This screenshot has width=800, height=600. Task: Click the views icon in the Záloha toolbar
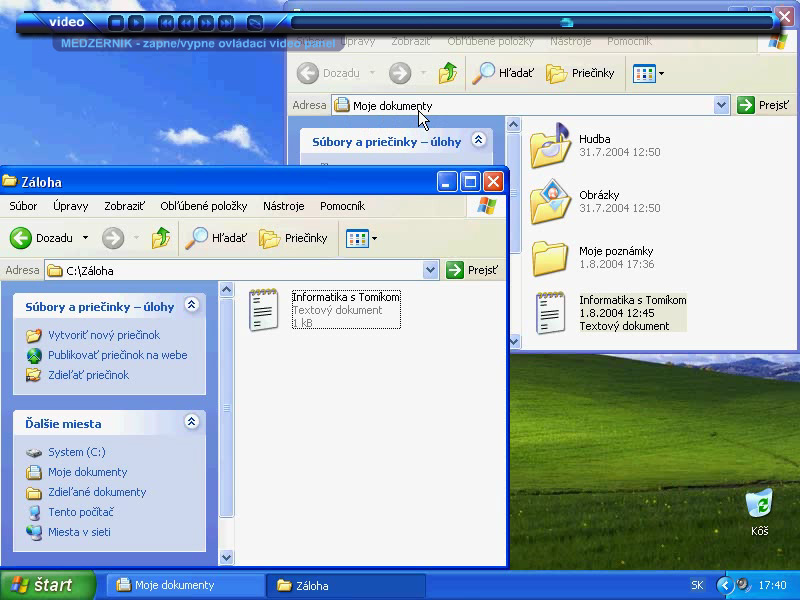pos(357,238)
